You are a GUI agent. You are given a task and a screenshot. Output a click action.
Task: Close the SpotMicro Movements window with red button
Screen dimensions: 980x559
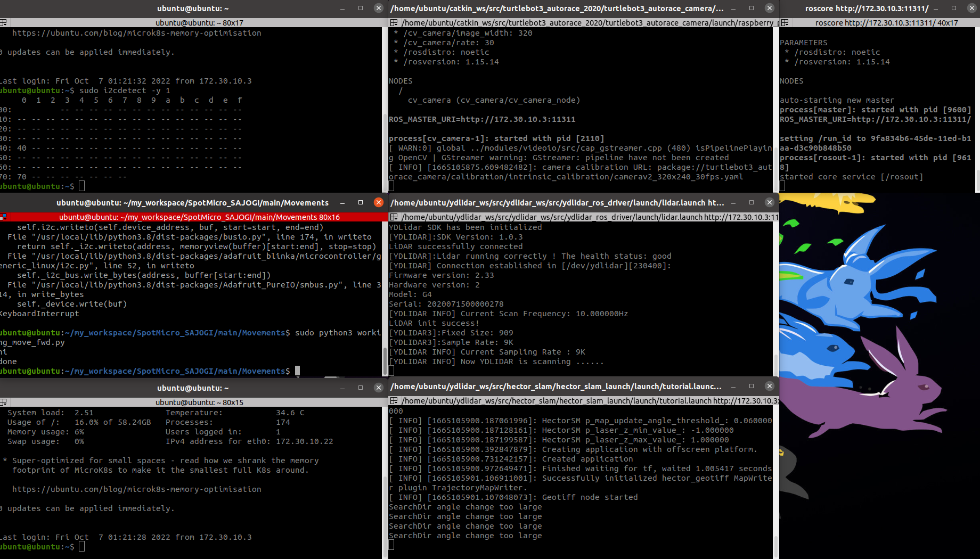[x=379, y=203]
